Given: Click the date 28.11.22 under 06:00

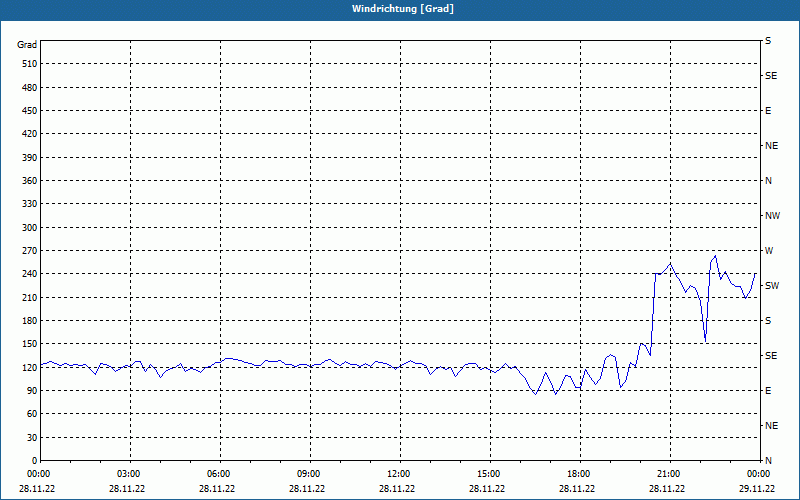Looking at the screenshot, I should tap(217, 489).
